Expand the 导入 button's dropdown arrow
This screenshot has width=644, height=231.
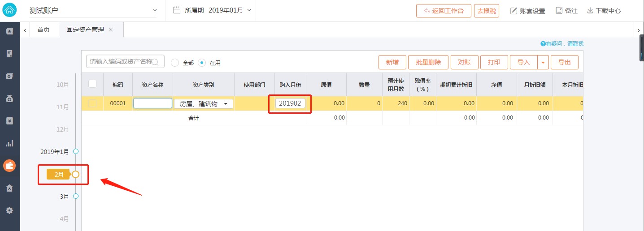543,62
